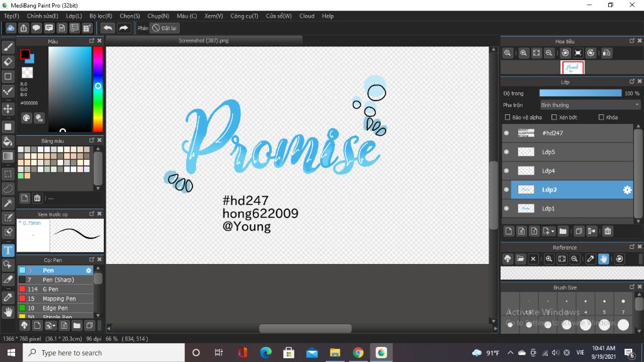Select the rectangular Select tool

click(8, 174)
